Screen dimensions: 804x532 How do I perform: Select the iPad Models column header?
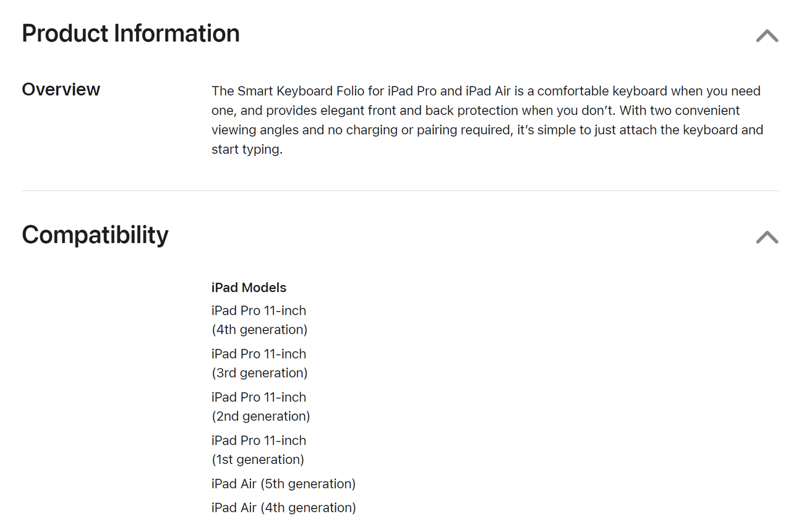click(x=249, y=287)
